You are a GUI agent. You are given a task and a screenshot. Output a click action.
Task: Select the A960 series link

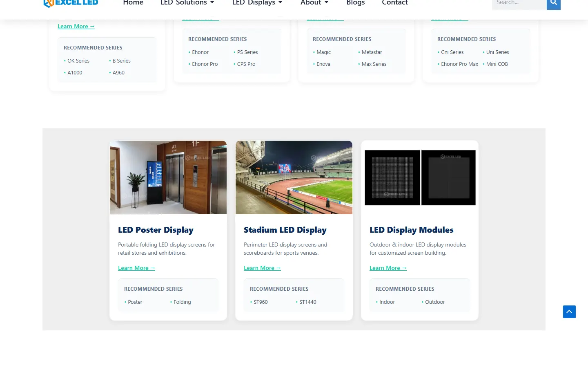[x=118, y=72]
